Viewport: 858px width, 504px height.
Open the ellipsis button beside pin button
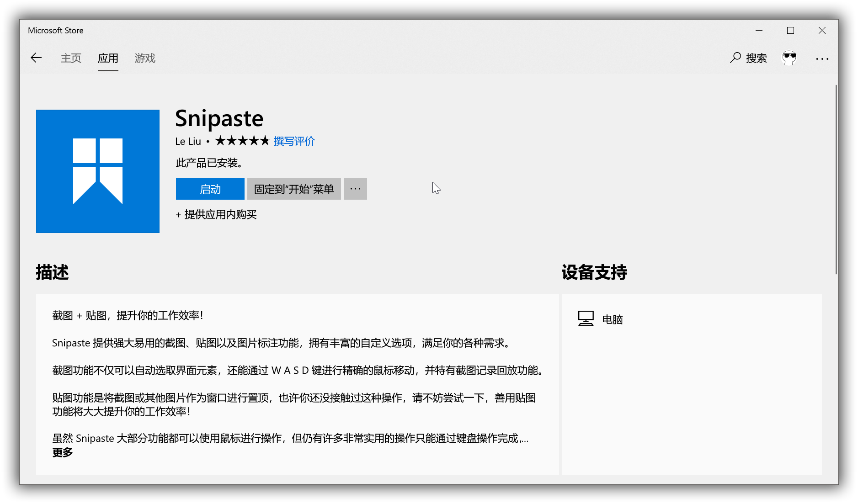[x=355, y=189]
